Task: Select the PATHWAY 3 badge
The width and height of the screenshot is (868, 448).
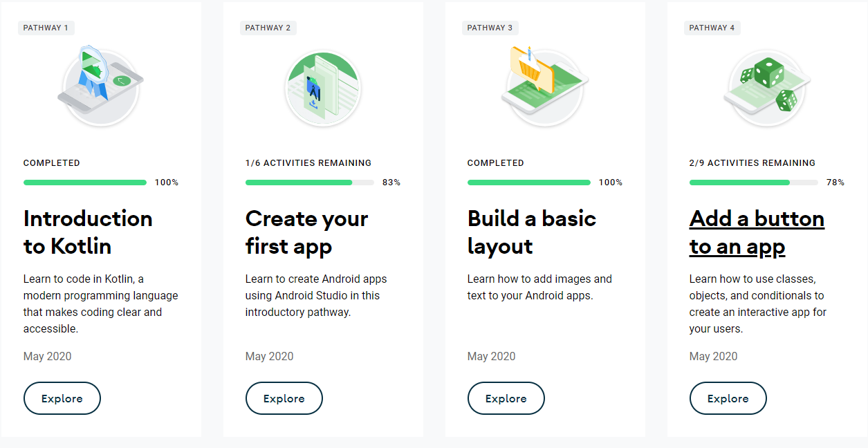Action: pos(490,28)
